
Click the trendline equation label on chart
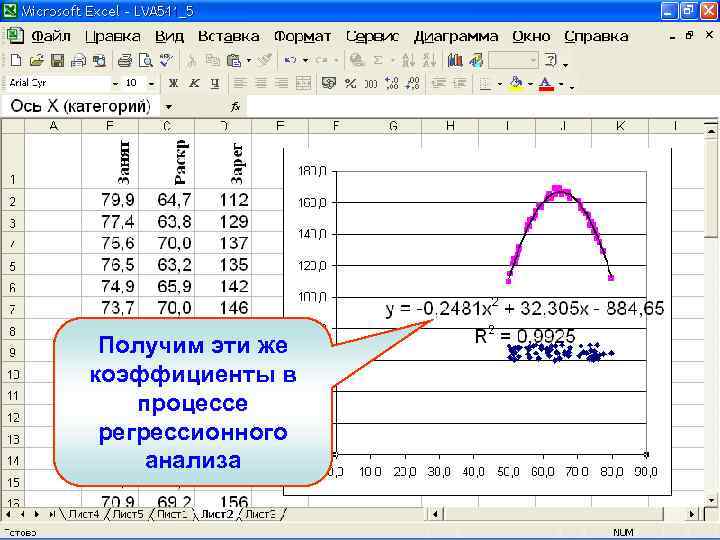(525, 309)
